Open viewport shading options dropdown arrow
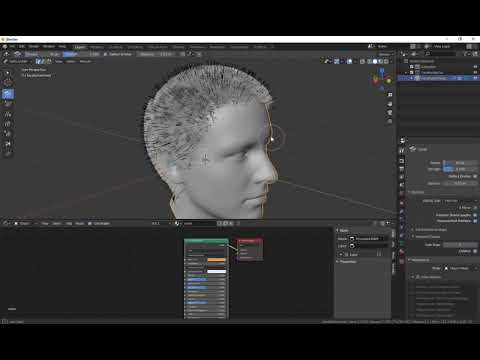 pos(391,61)
